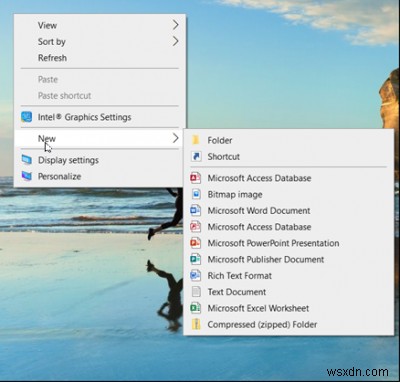Create Microsoft Access Database listed above Bitmap image
The width and height of the screenshot is (400, 382).
point(289,178)
